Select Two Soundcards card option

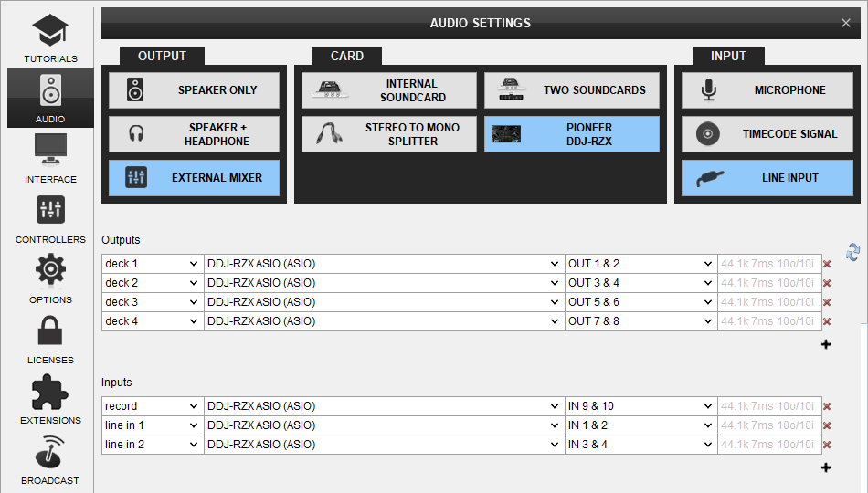[x=572, y=90]
